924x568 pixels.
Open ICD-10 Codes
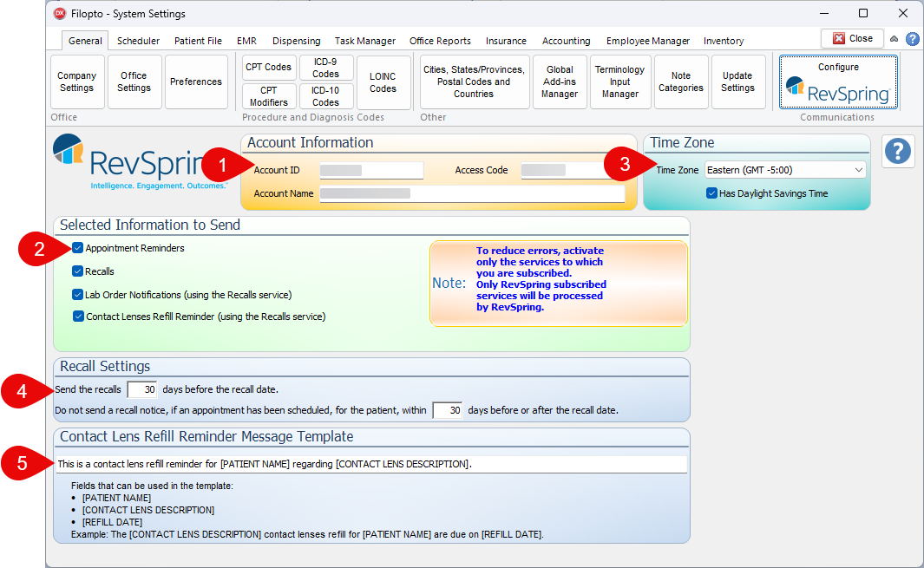(x=326, y=96)
